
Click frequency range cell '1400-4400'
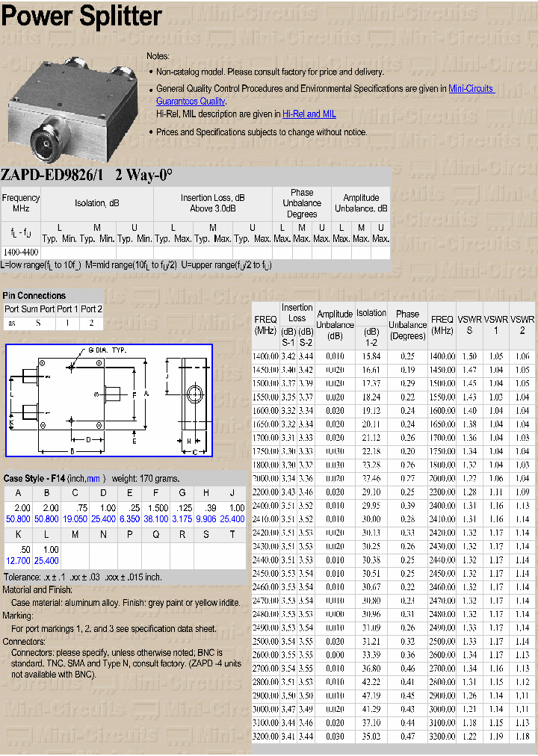(21, 252)
